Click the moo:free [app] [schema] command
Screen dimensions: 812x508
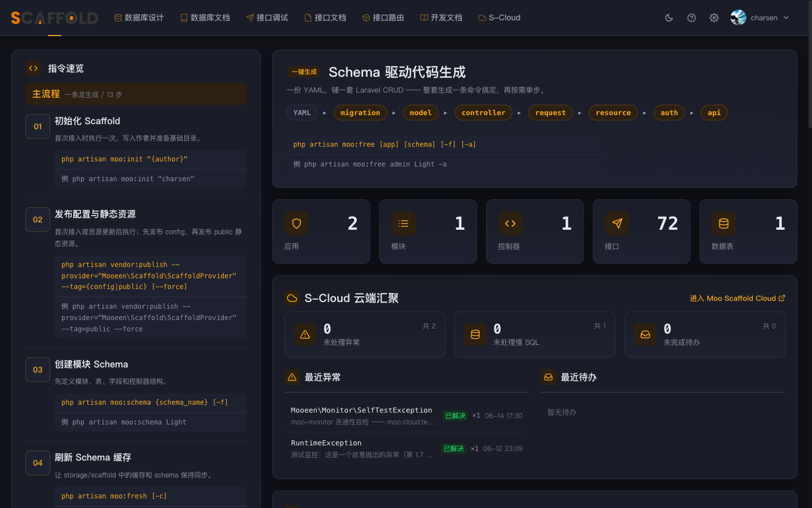pyautogui.click(x=444, y=144)
